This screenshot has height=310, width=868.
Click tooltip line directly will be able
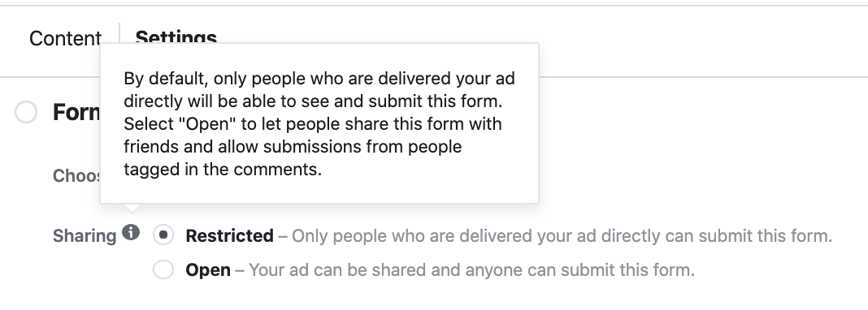point(313,101)
